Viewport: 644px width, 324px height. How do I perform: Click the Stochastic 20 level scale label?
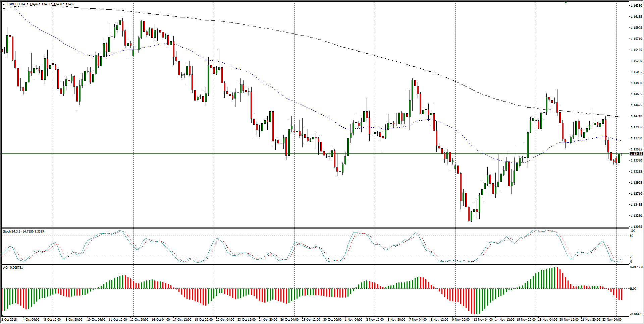pyautogui.click(x=632, y=257)
